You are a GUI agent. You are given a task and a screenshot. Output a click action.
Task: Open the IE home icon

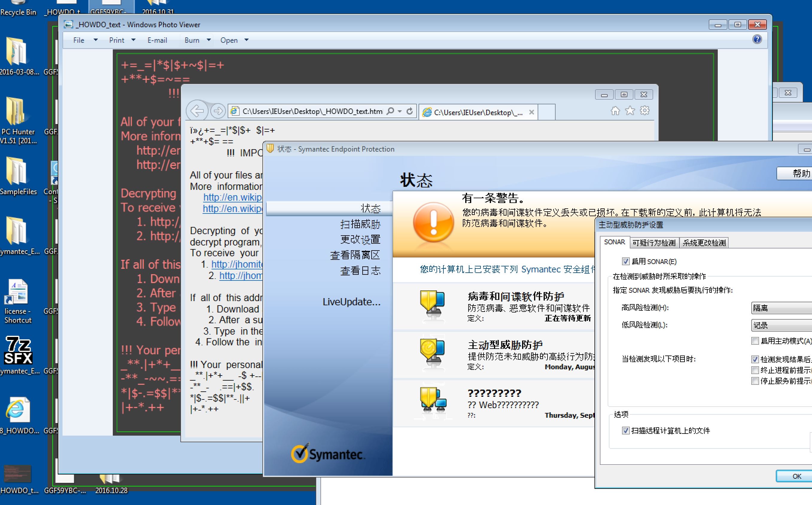click(x=615, y=111)
